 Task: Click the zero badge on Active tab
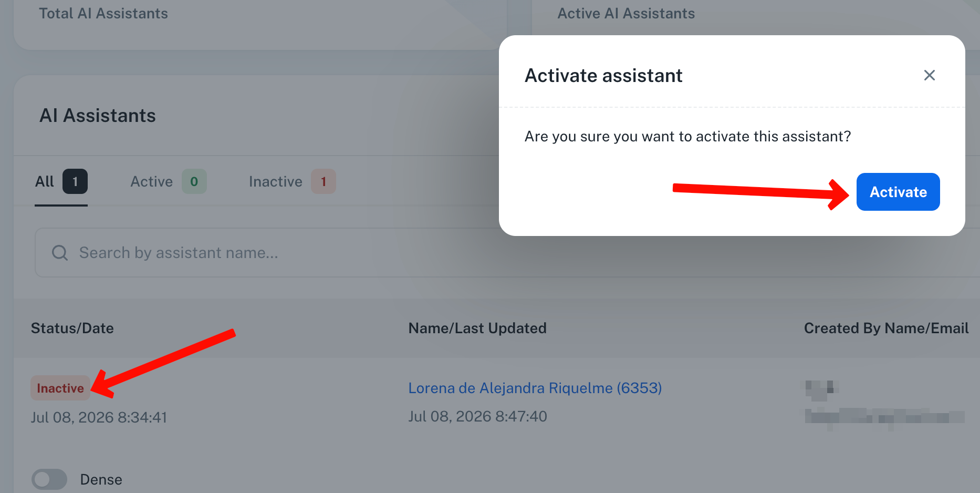coord(194,181)
